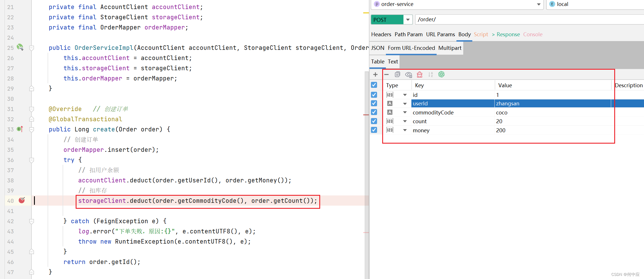Select the Table view tab
The image size is (644, 279).
point(378,61)
